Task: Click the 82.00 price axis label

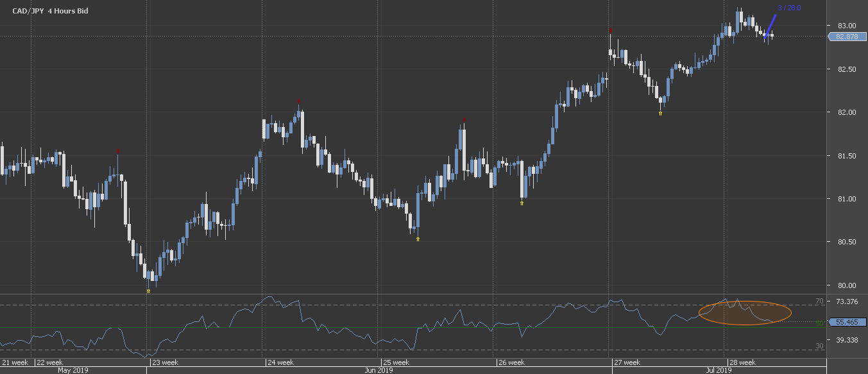Action: point(846,112)
